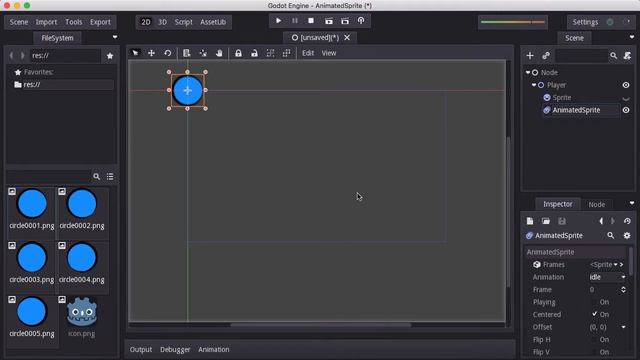640x360 pixels.
Task: Go back in FileSystem history
Action: [x=11, y=56]
